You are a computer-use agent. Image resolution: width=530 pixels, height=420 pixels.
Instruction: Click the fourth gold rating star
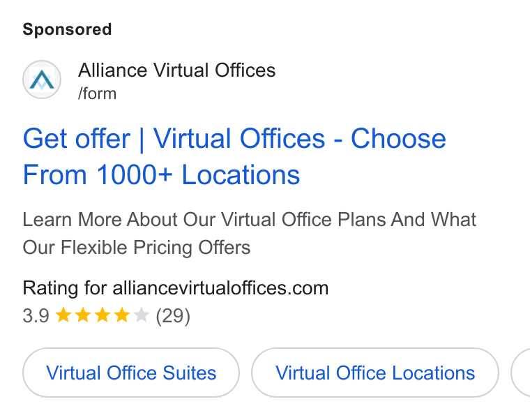pos(122,315)
